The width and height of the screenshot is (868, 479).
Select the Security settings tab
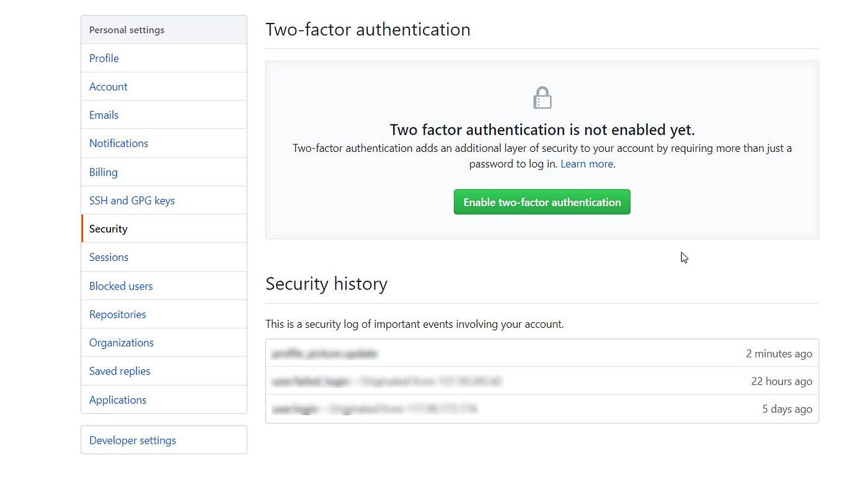pyautogui.click(x=108, y=229)
